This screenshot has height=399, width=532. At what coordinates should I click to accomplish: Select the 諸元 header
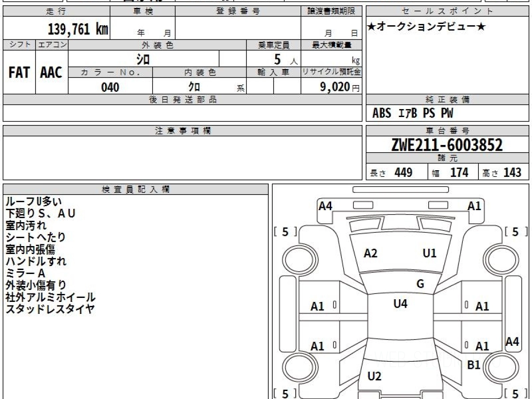pos(447,158)
